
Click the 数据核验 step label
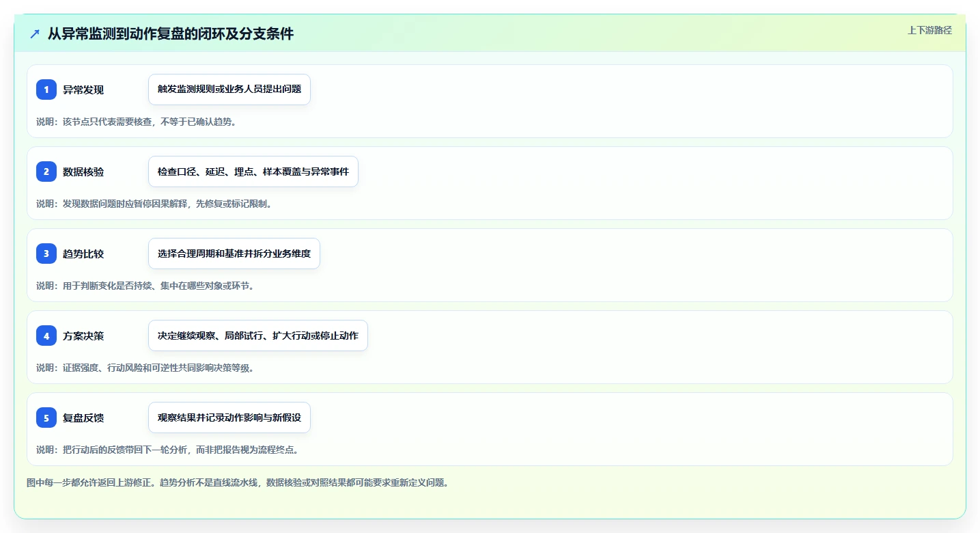pyautogui.click(x=83, y=172)
